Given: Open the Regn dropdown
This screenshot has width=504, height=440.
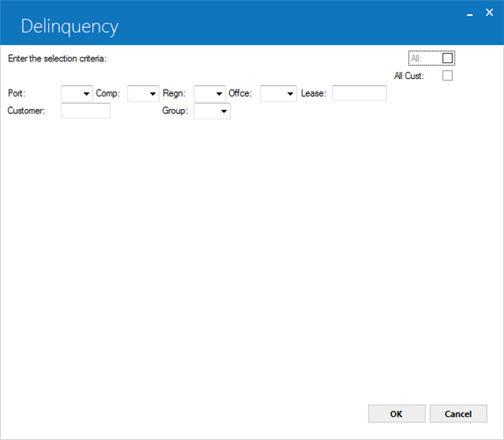Looking at the screenshot, I should pyautogui.click(x=210, y=93).
